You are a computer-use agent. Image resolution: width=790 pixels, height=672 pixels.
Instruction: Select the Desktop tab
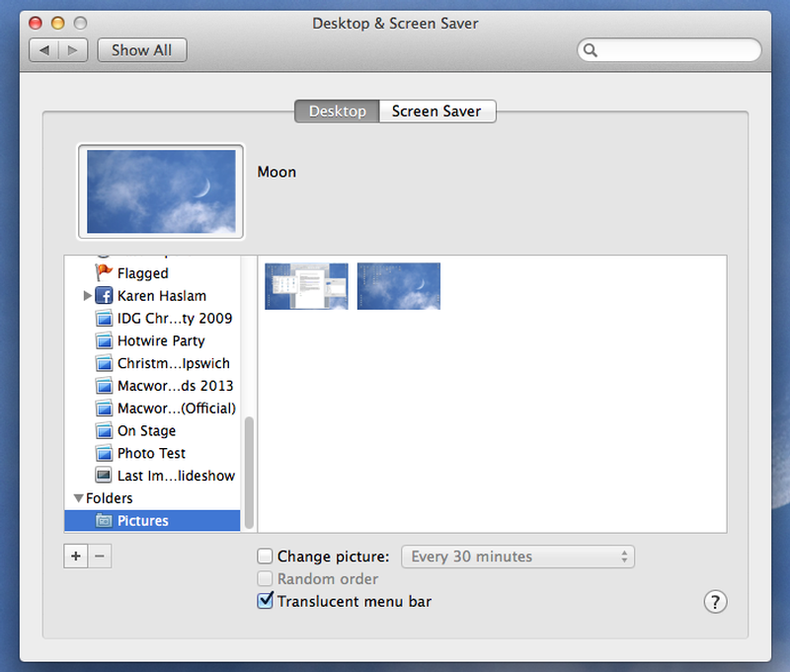click(x=337, y=112)
